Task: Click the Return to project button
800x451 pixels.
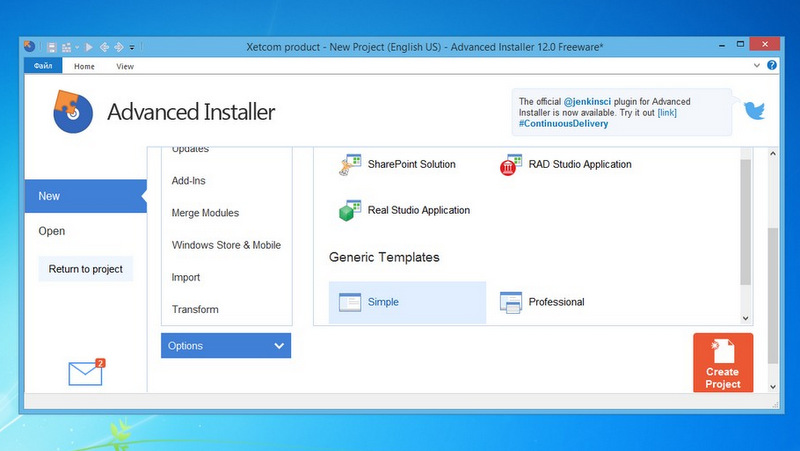Action: [86, 269]
